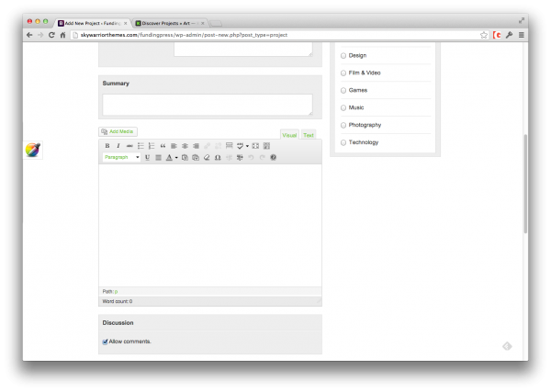The width and height of the screenshot is (551, 392).
Task: Select the Photography category radio button
Action: 343,125
